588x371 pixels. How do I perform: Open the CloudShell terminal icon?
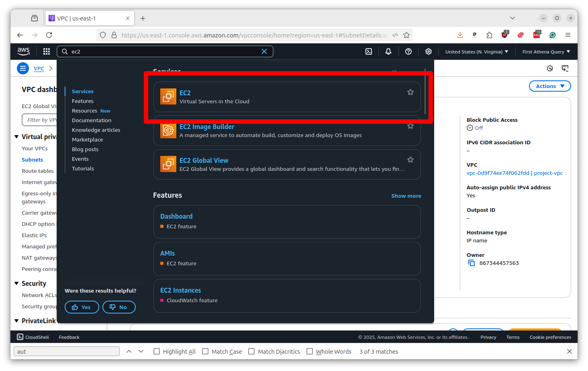(x=18, y=337)
